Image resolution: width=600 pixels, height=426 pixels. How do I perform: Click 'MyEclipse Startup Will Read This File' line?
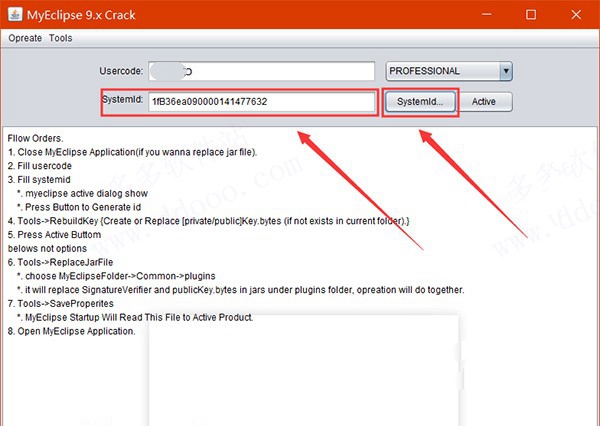tap(135, 317)
